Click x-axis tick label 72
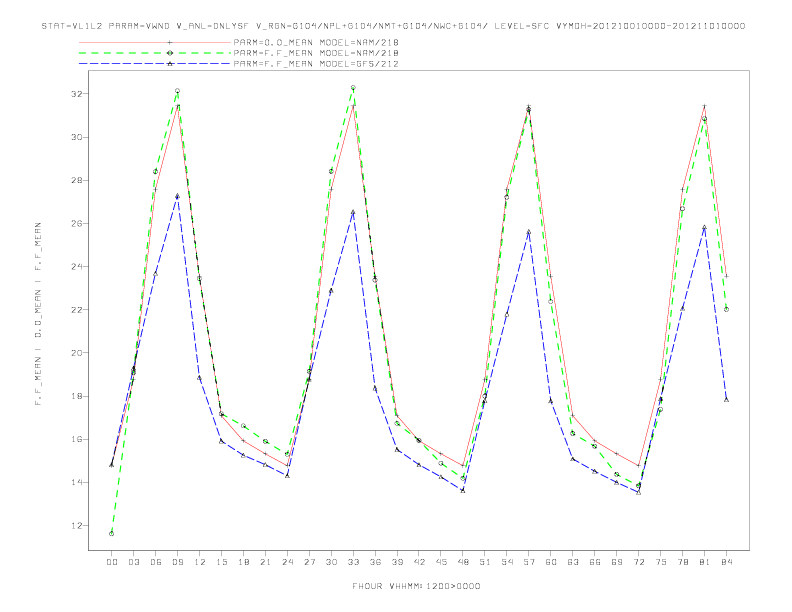792x612 pixels. 638,562
